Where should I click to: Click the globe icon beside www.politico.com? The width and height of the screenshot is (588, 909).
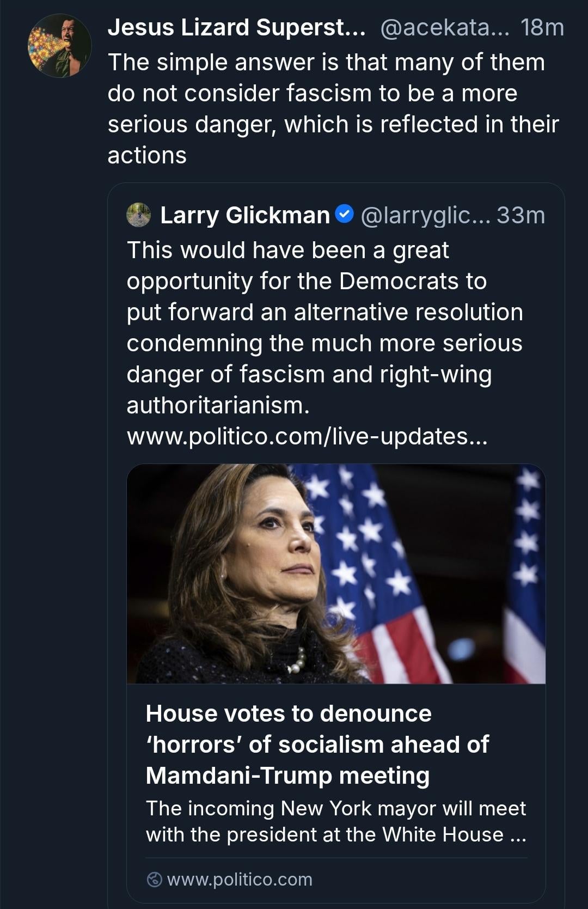tap(155, 879)
